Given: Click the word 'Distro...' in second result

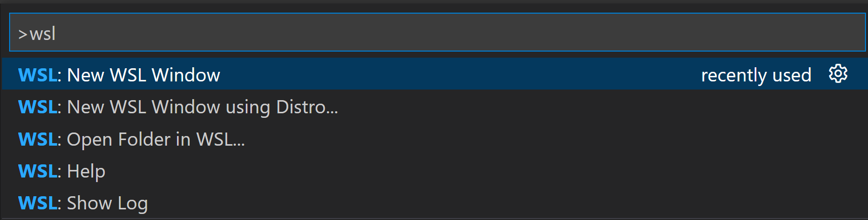Looking at the screenshot, I should coord(307,107).
